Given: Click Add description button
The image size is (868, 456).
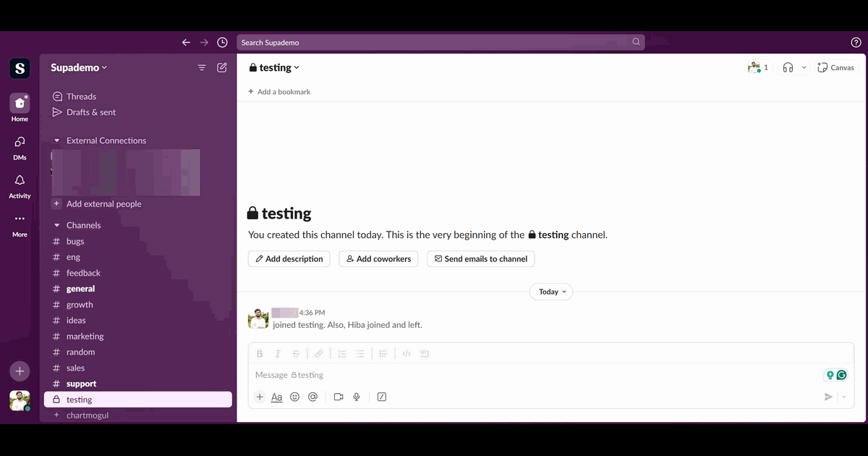Looking at the screenshot, I should [289, 259].
